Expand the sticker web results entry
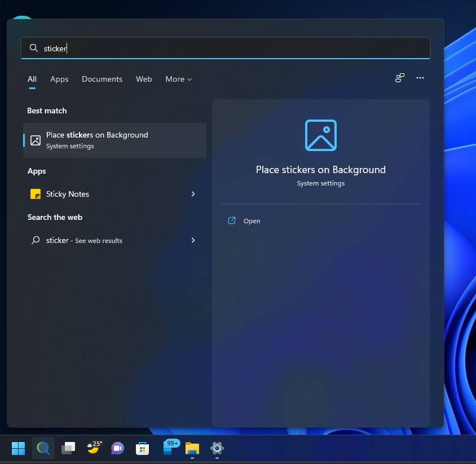The width and height of the screenshot is (476, 464). point(193,240)
